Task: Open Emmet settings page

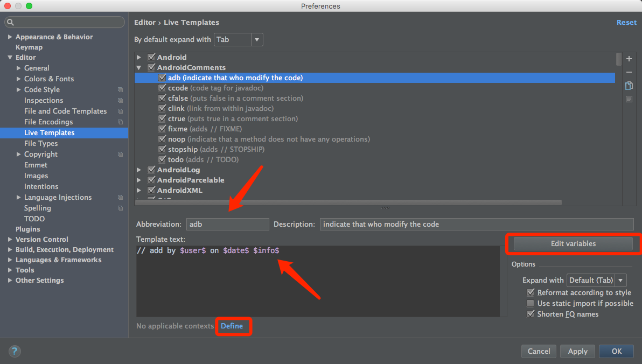Action: coord(36,165)
